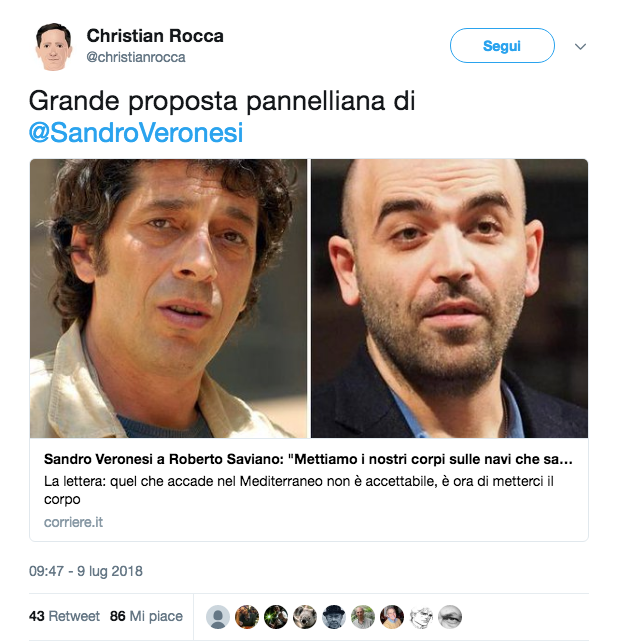617x641 pixels.
Task: Click Christian Rocca's profile avatar
Action: (x=54, y=46)
